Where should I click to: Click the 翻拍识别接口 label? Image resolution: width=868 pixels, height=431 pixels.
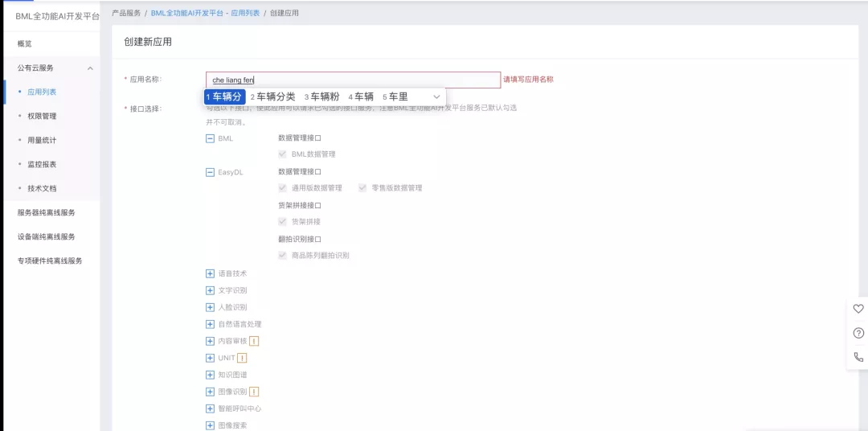point(300,240)
